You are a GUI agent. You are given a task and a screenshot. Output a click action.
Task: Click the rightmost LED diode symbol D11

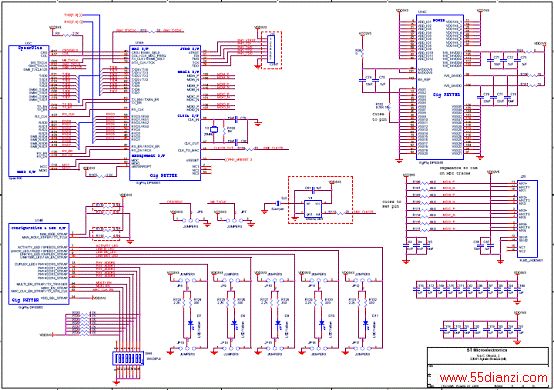pyautogui.click(x=366, y=323)
